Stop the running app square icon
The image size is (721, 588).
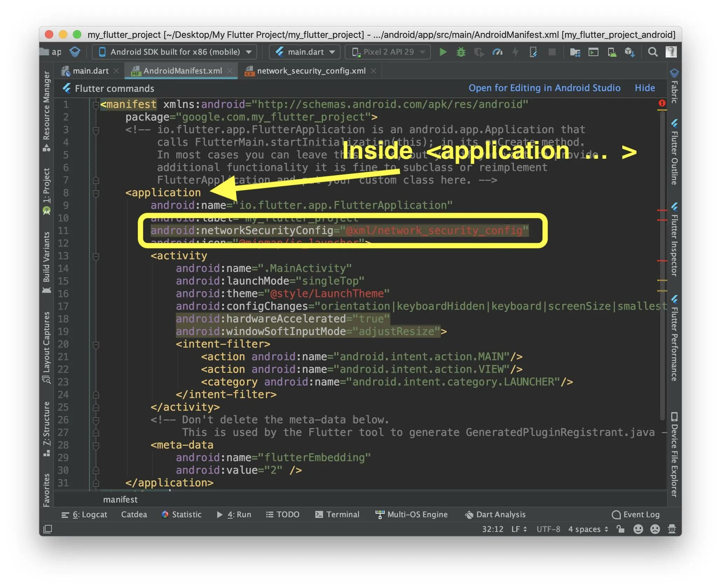point(552,52)
